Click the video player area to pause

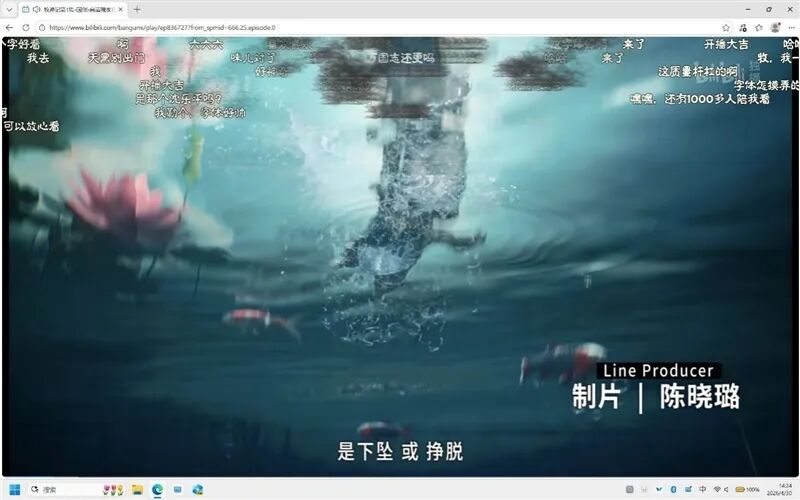400,256
